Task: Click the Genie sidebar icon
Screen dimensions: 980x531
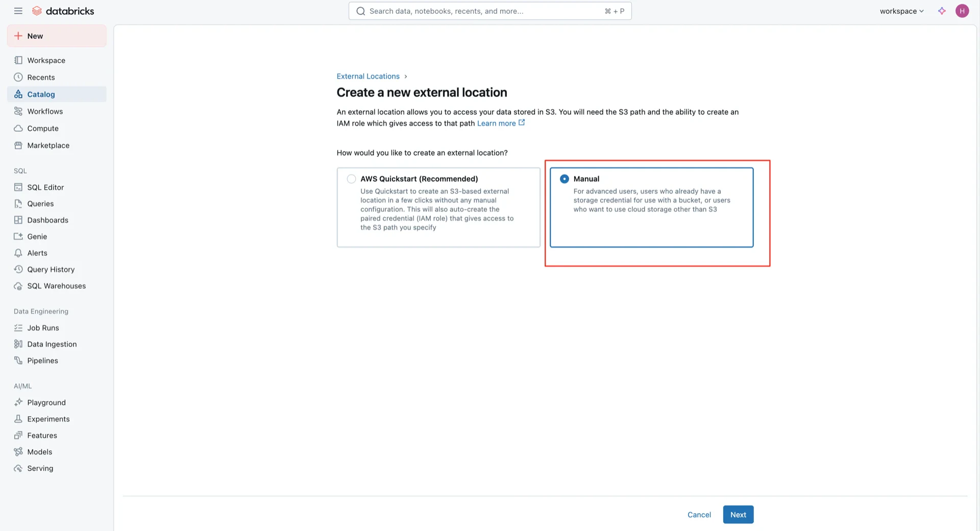Action: (x=18, y=236)
